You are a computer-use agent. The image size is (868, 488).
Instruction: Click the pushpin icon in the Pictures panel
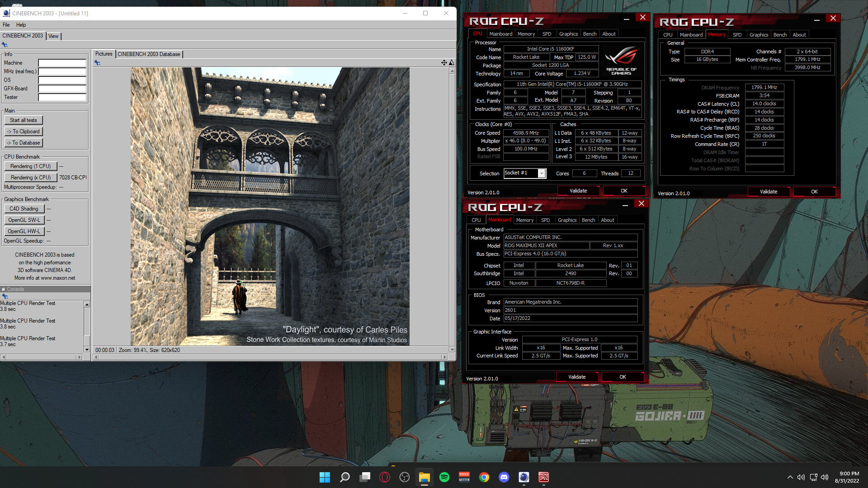[97, 62]
